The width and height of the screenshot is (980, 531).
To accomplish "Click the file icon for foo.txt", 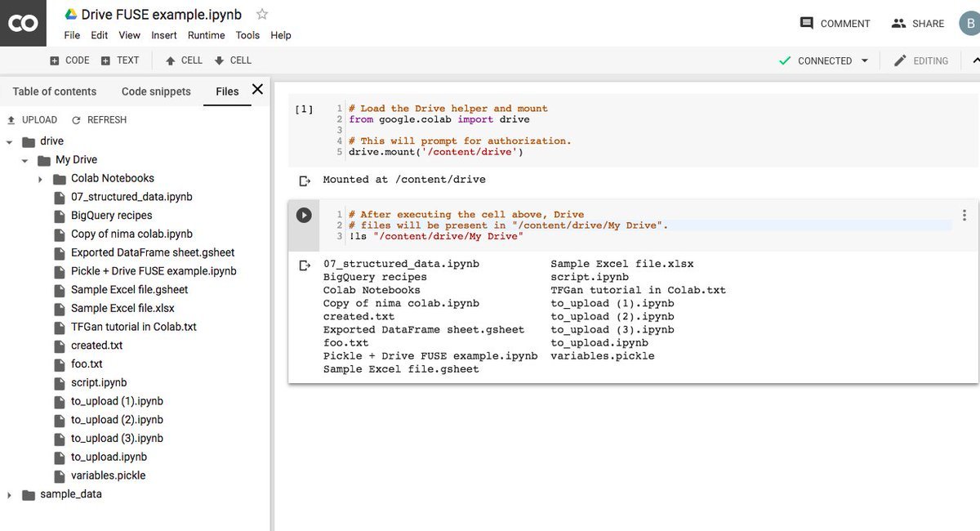I will point(59,364).
